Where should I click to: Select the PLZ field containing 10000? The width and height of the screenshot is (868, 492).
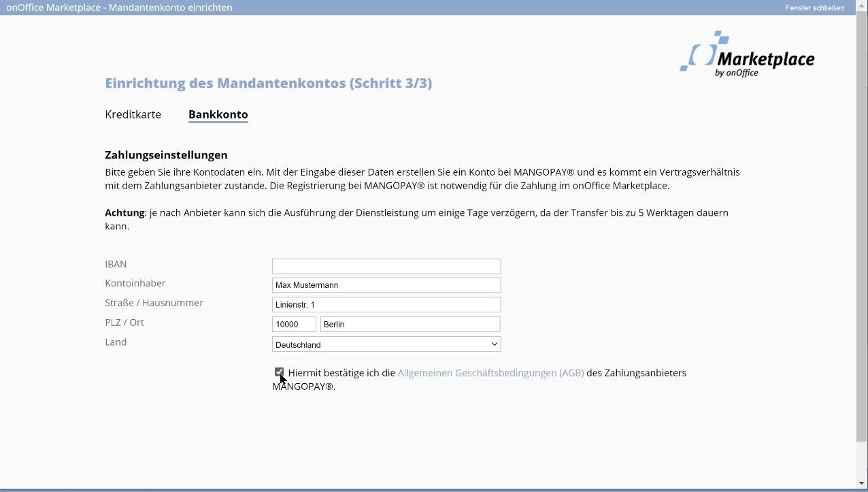click(x=294, y=325)
